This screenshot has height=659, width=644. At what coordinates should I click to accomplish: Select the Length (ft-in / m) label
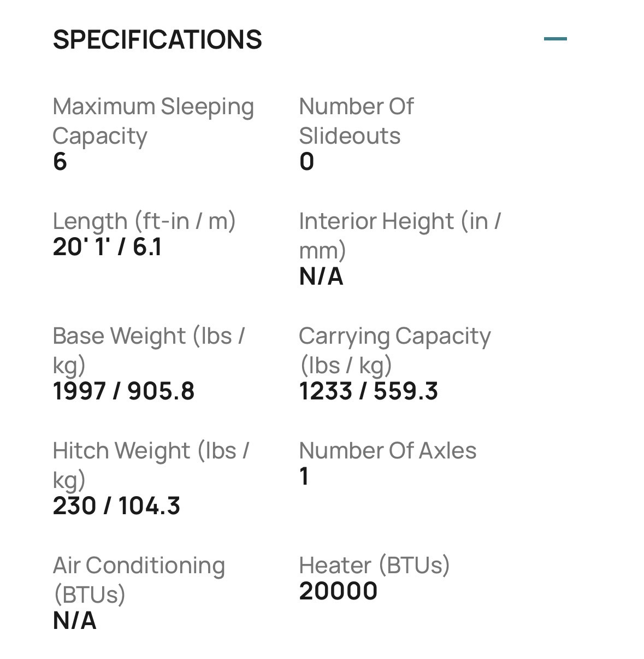144,221
